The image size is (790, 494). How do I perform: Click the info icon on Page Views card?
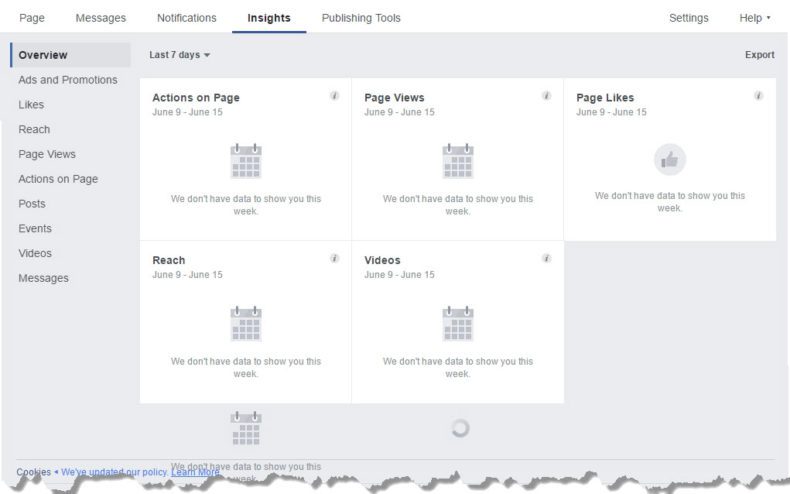546,96
